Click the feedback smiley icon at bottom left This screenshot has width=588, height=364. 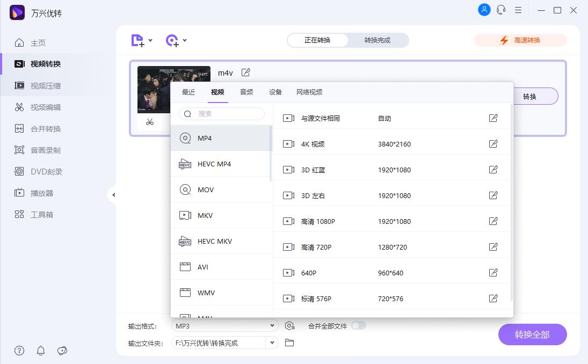(62, 351)
